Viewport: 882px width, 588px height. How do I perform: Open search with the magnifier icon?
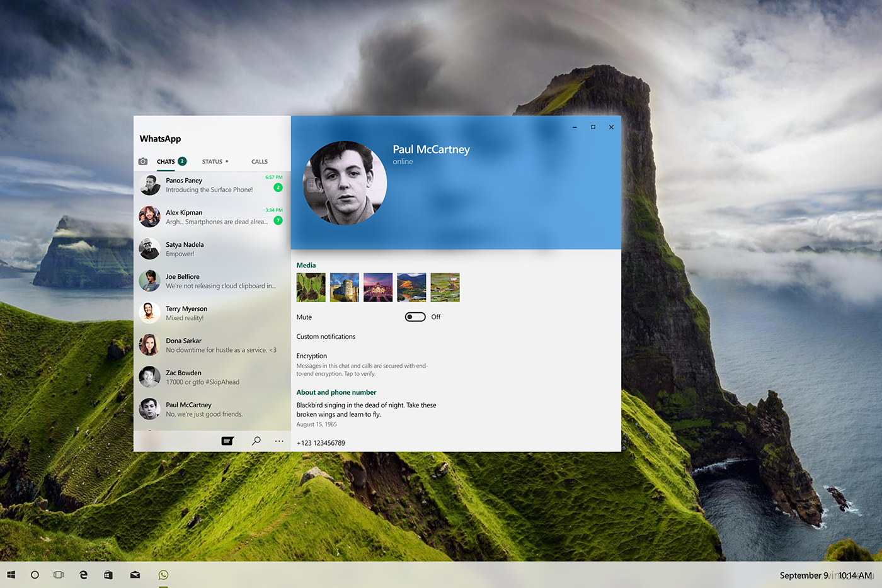tap(256, 441)
